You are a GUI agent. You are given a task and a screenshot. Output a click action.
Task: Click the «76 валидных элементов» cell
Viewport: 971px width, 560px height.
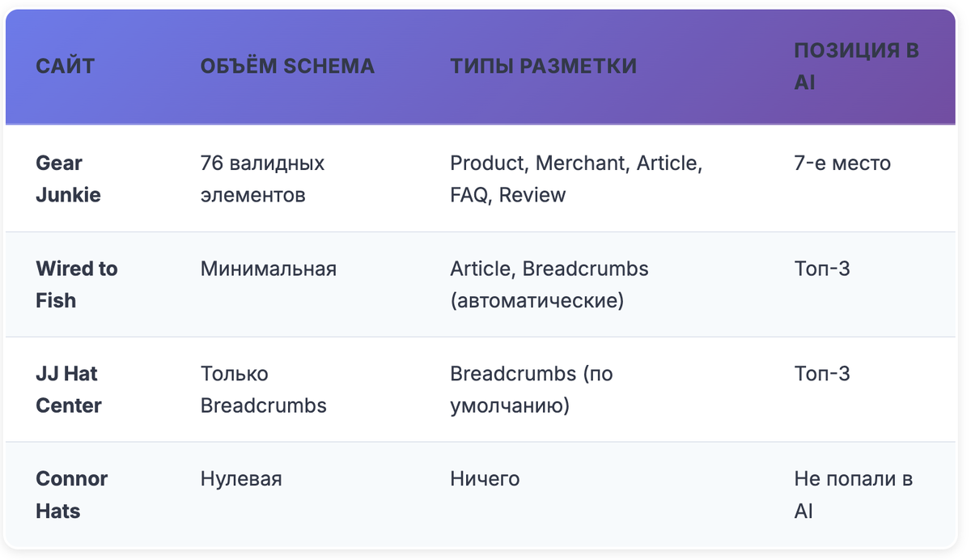point(262,179)
